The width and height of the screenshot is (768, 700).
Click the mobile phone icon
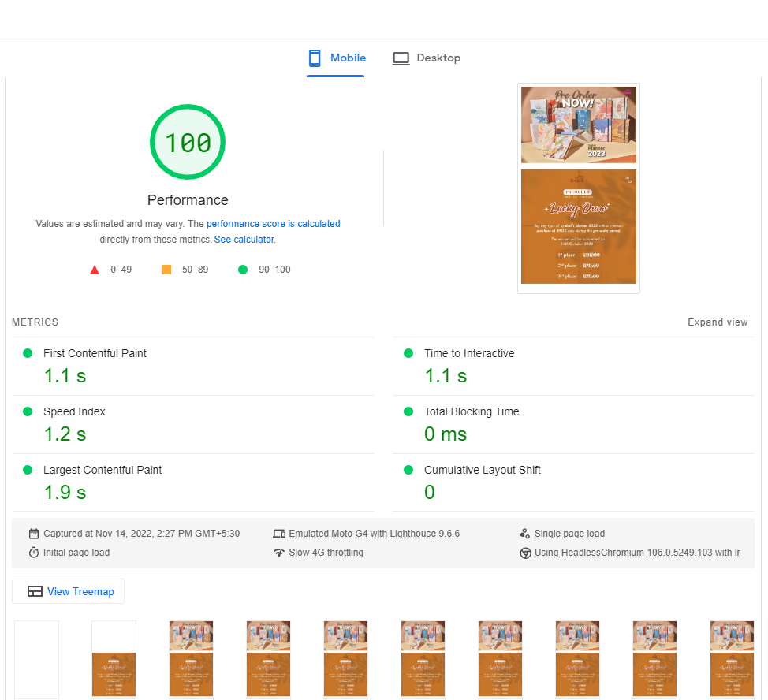pyautogui.click(x=315, y=58)
